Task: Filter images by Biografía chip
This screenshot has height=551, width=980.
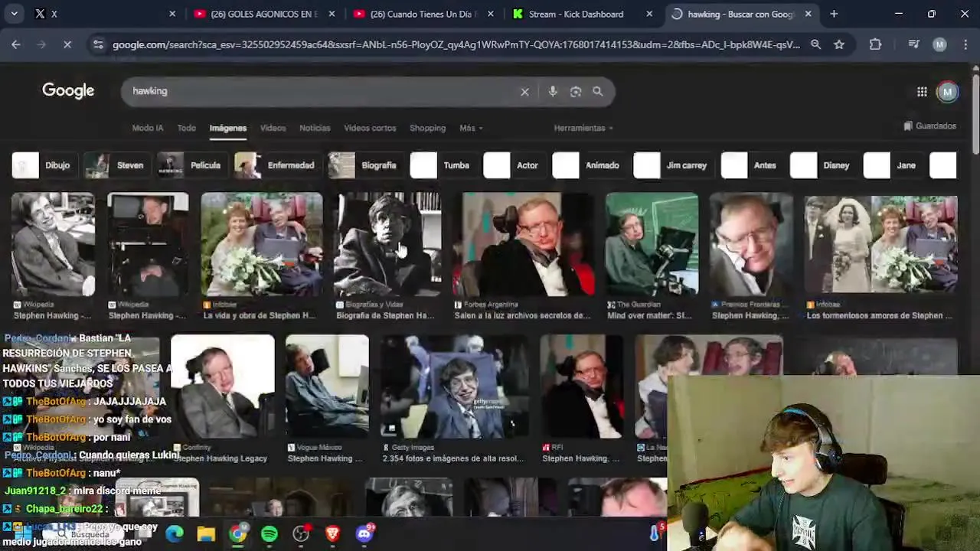Action: click(x=364, y=165)
